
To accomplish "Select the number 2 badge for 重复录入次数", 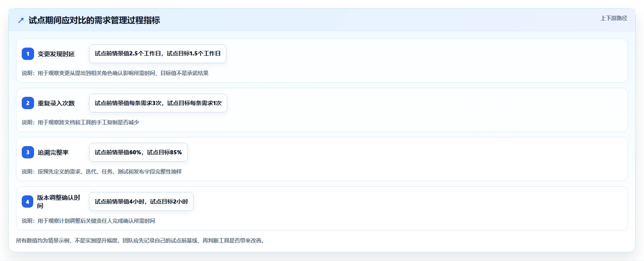I will (x=28, y=103).
